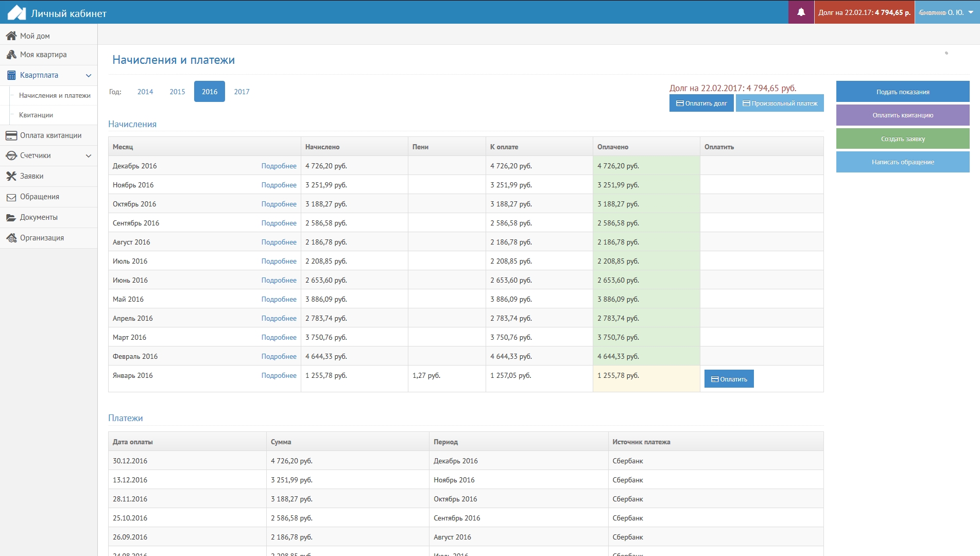Click period Август 2016 in Платежи table
980x556 pixels.
[452, 537]
